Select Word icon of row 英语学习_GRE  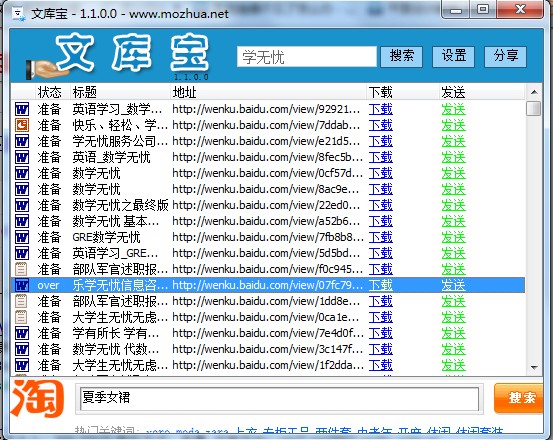[22, 253]
